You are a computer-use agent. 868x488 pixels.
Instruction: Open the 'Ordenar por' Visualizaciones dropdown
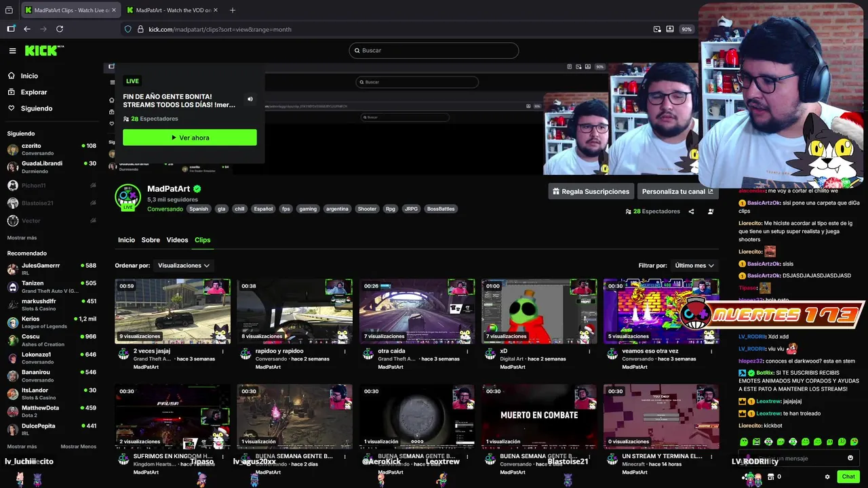[x=183, y=266]
